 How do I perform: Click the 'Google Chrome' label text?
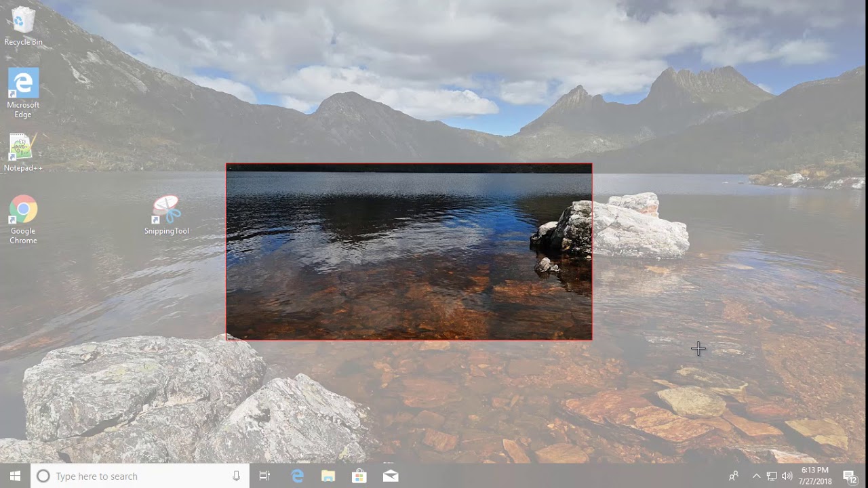(x=23, y=236)
